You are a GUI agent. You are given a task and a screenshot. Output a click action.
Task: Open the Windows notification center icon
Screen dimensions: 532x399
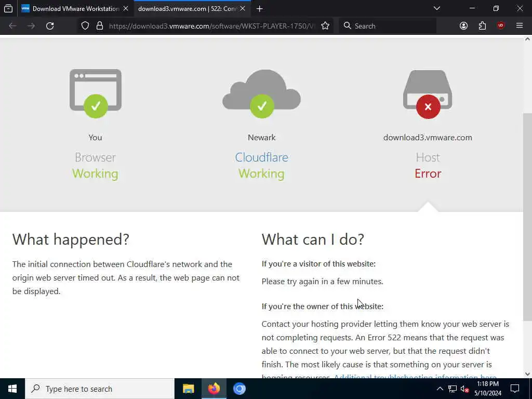(515, 389)
